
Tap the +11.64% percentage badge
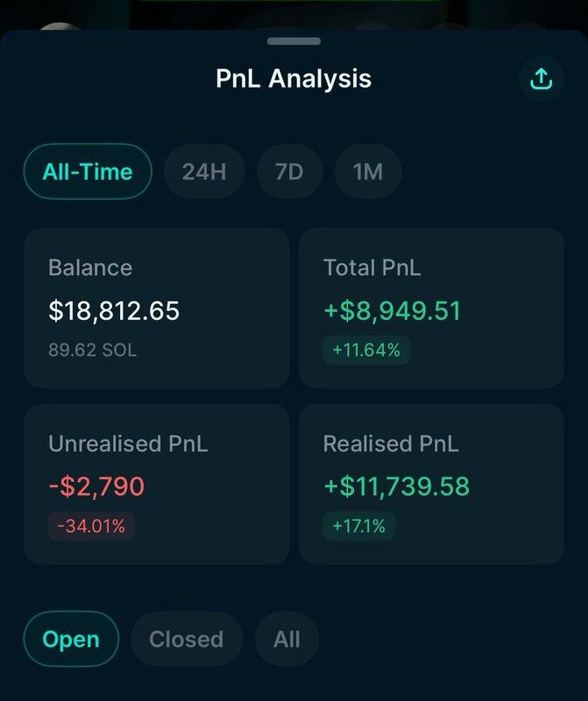(366, 350)
